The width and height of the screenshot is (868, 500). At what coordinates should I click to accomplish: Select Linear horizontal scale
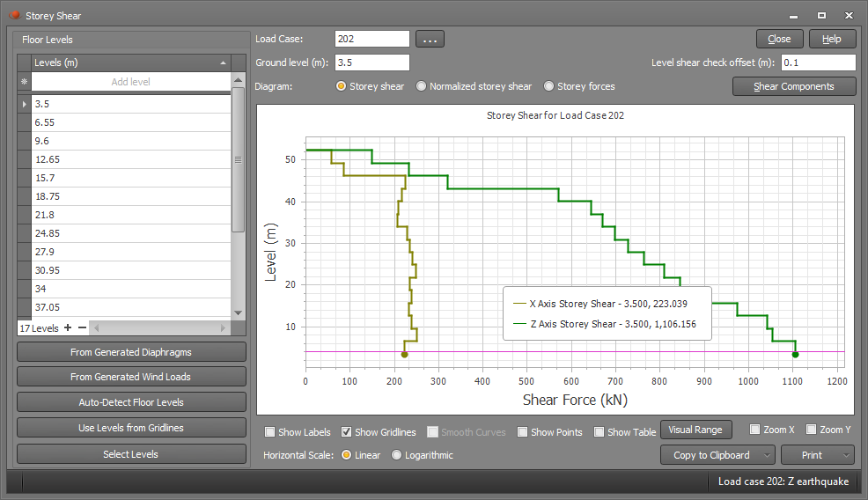tap(347, 455)
